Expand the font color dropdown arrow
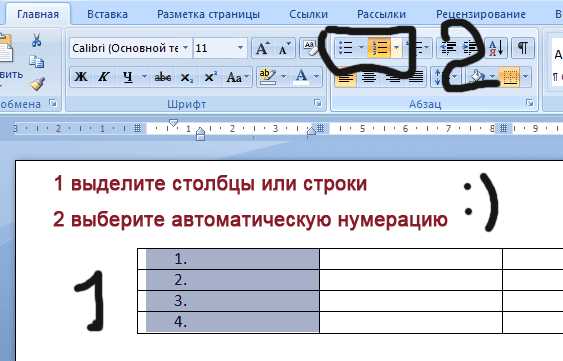563x361 pixels. [316, 76]
